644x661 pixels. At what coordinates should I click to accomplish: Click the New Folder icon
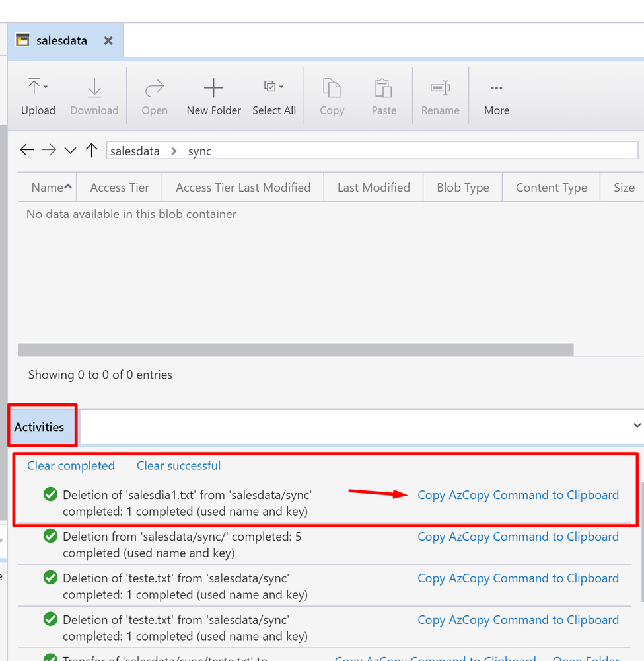(x=213, y=86)
